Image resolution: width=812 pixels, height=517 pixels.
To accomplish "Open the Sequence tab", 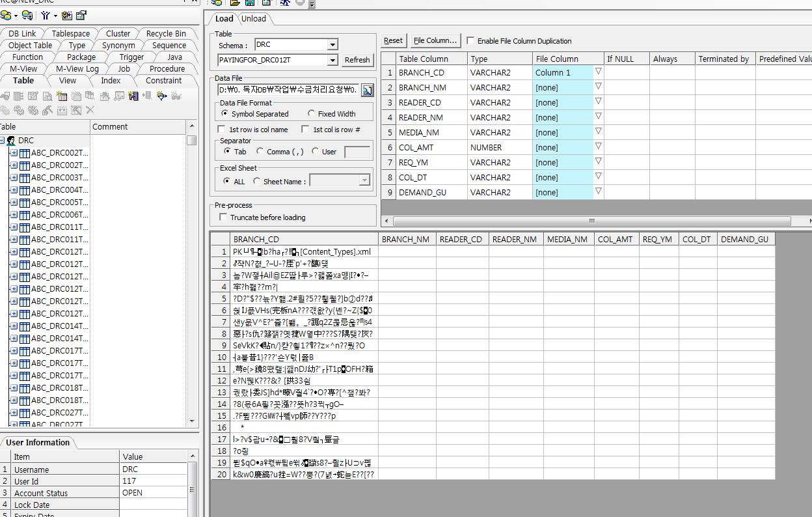I will pyautogui.click(x=169, y=46).
